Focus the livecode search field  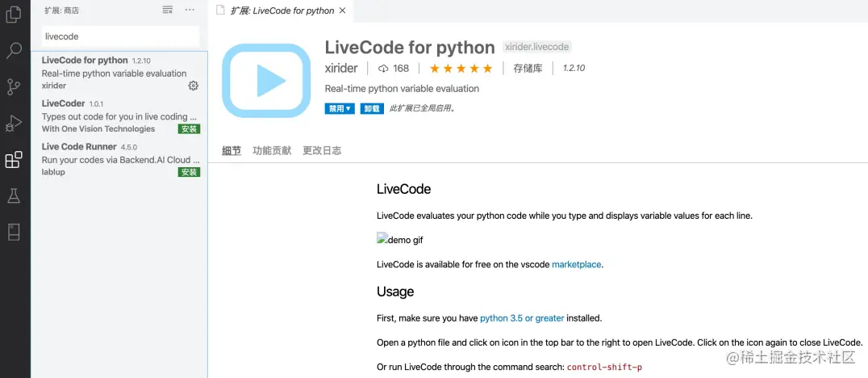[120, 36]
